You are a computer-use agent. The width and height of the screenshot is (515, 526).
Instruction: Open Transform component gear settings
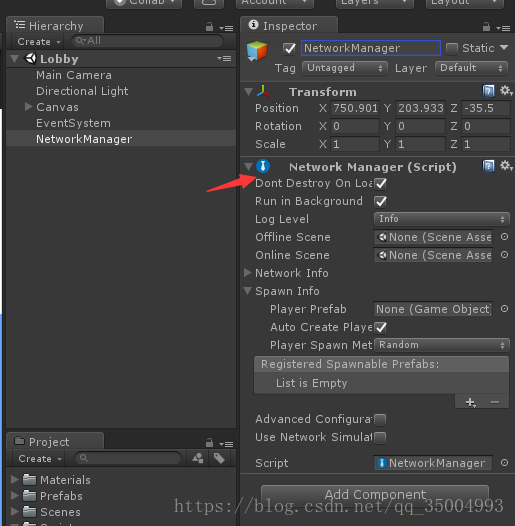[x=506, y=91]
